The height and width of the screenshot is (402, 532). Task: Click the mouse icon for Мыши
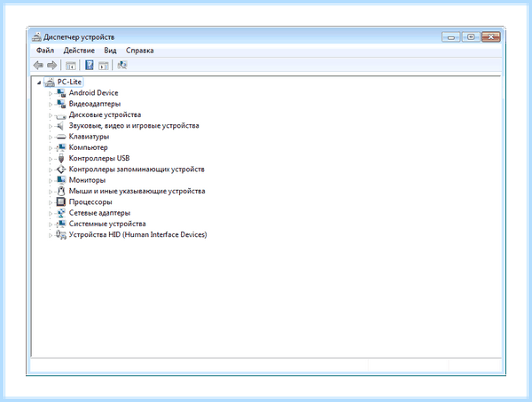pyautogui.click(x=61, y=191)
